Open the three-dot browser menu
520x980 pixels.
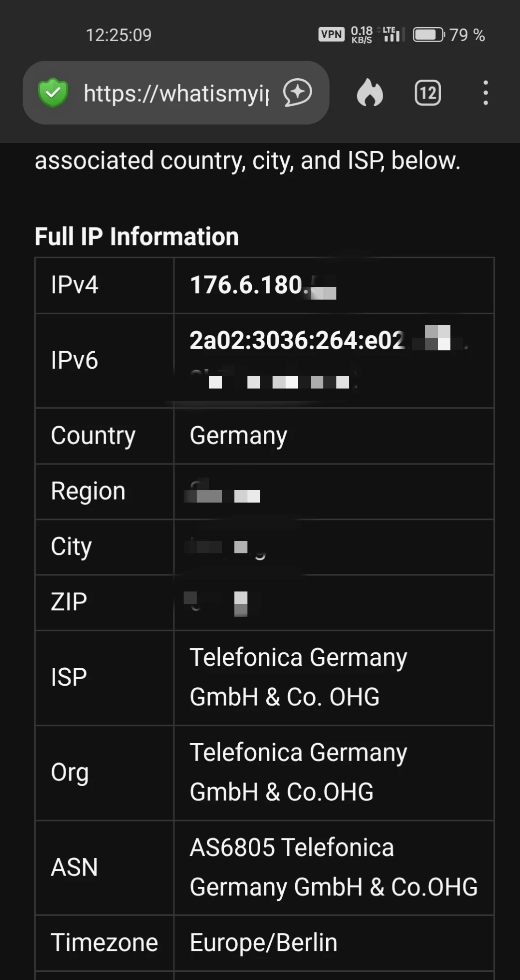pos(486,93)
